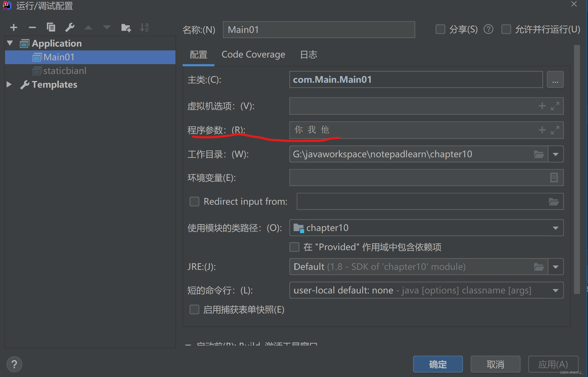Click the copy configuration icon

(x=51, y=27)
